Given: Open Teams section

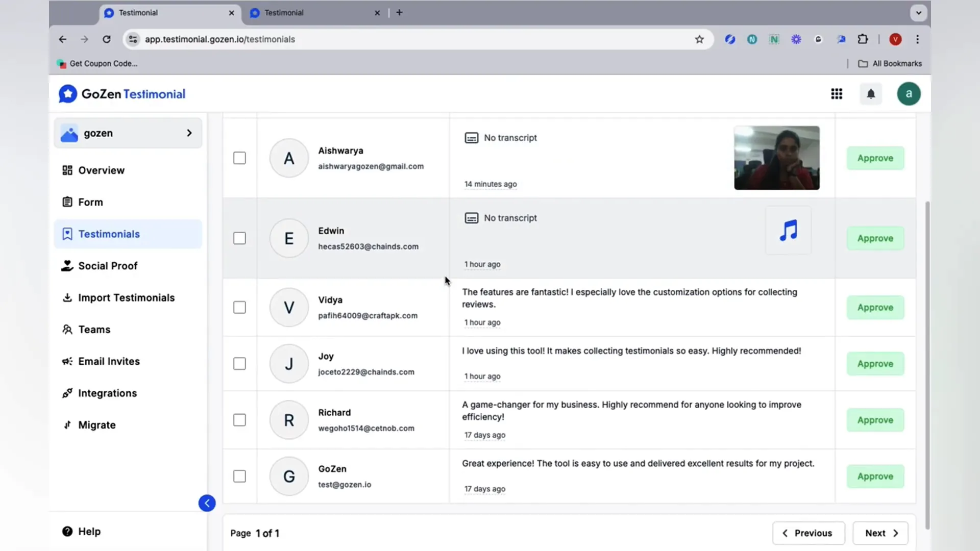Looking at the screenshot, I should pos(128,330).
